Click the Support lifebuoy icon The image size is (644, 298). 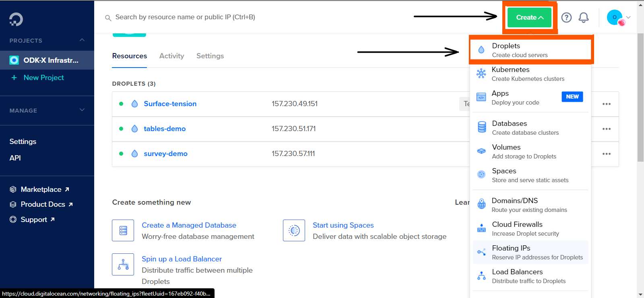[x=13, y=220]
